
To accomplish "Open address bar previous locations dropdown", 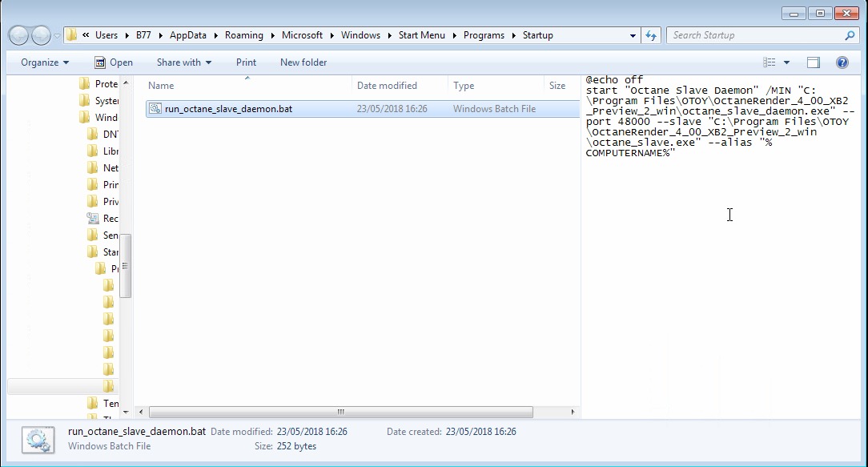I will pyautogui.click(x=633, y=35).
